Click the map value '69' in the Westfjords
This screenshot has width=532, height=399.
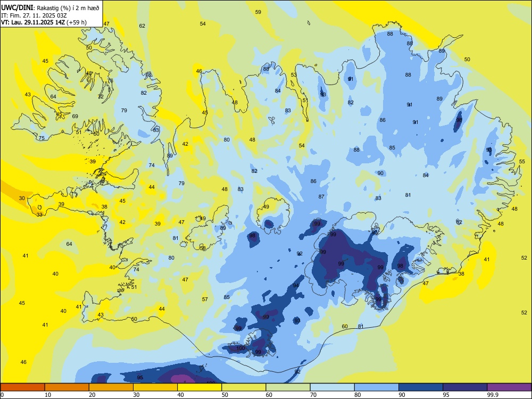pos(75,116)
